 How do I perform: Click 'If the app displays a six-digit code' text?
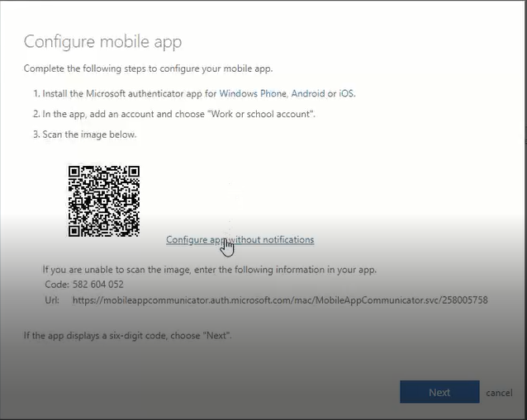pyautogui.click(x=128, y=335)
